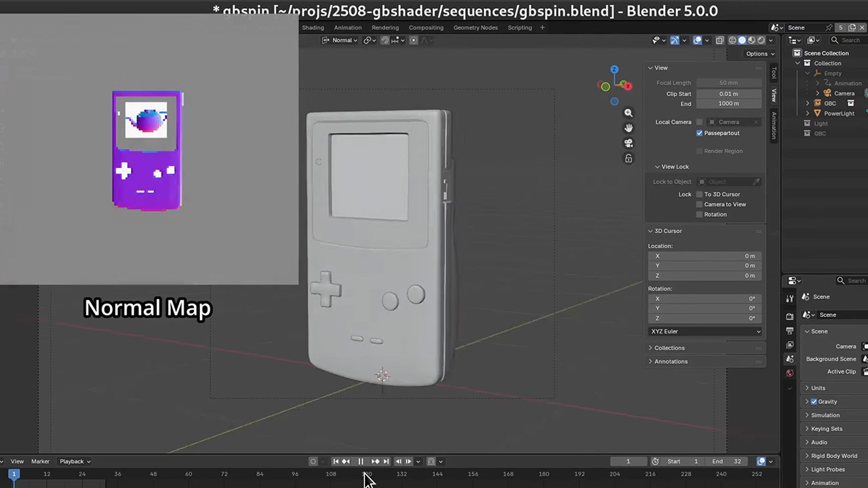Expand the GBC object in the outliner

(807, 103)
